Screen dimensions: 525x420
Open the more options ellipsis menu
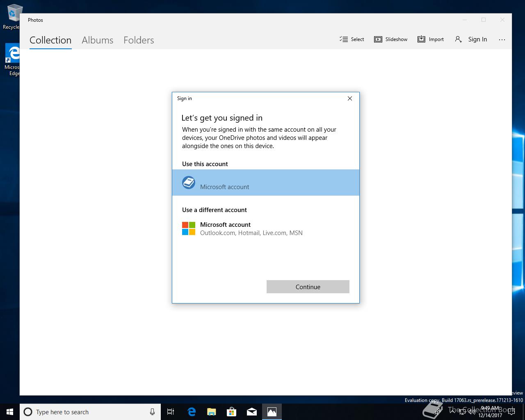tap(502, 40)
